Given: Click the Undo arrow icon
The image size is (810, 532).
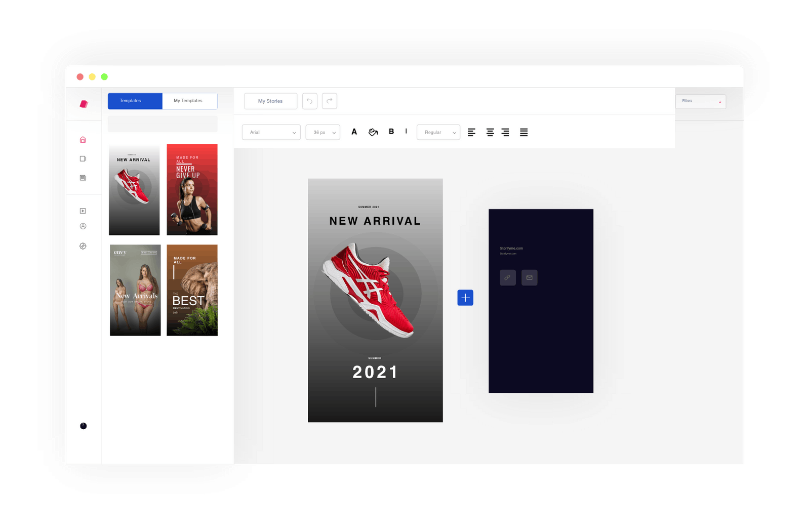Looking at the screenshot, I should point(309,101).
